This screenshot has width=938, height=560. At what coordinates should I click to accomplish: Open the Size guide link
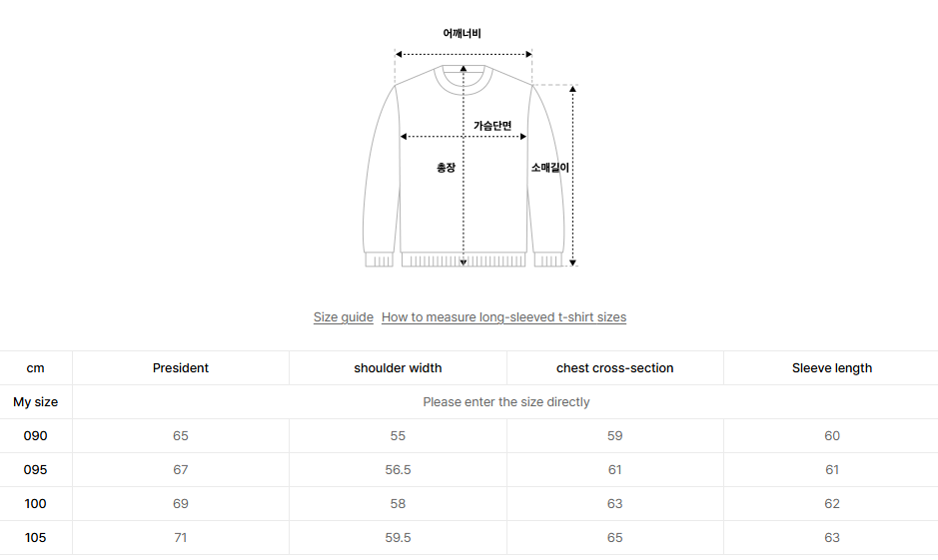(343, 317)
